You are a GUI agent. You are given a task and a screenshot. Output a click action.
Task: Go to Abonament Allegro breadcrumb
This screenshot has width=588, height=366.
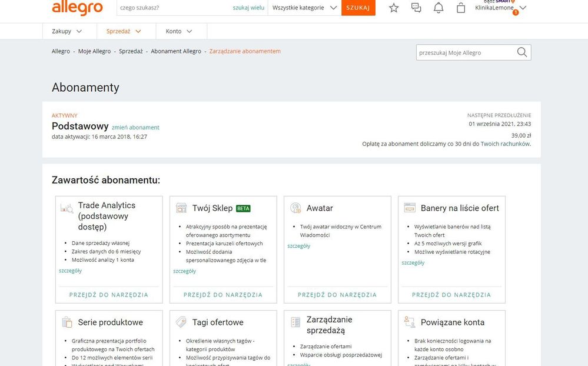tap(176, 51)
